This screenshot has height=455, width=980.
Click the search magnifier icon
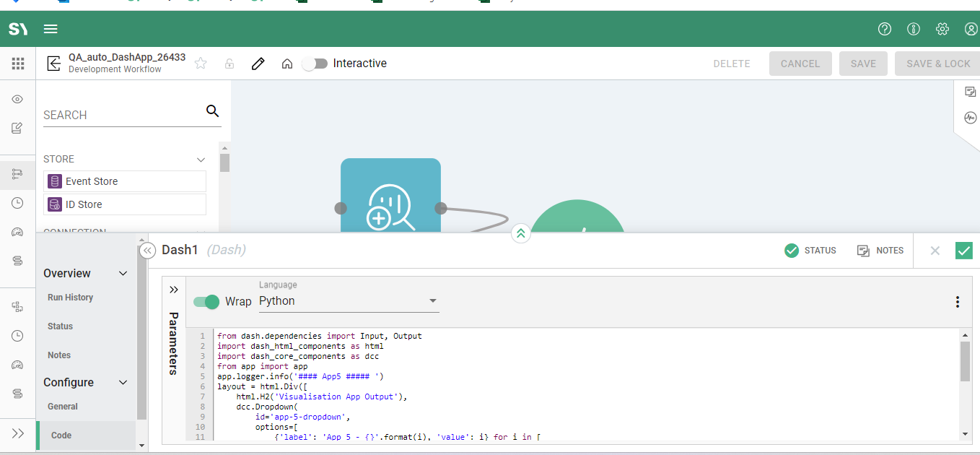click(212, 110)
